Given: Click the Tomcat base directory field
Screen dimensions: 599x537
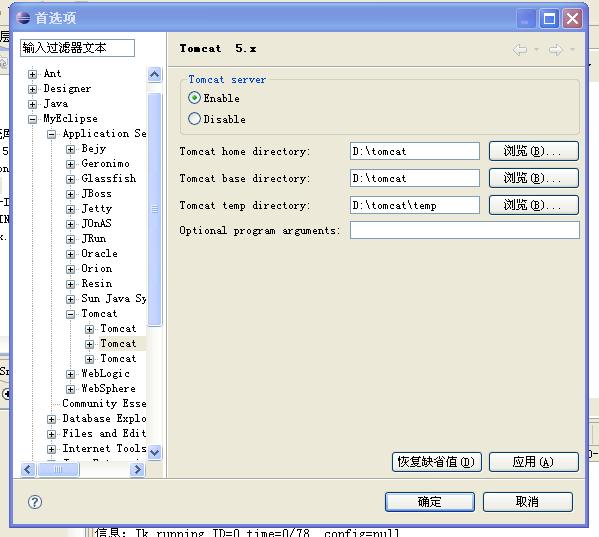Looking at the screenshot, I should tap(414, 178).
